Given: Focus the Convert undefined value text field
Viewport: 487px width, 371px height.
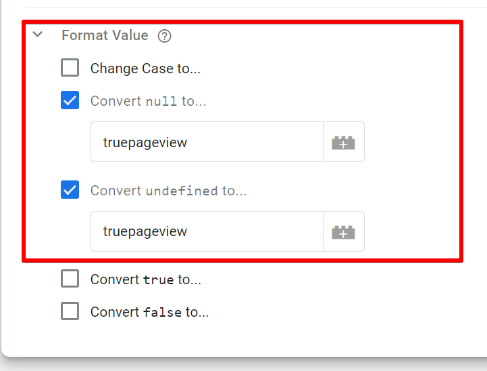Looking at the screenshot, I should 207,231.
